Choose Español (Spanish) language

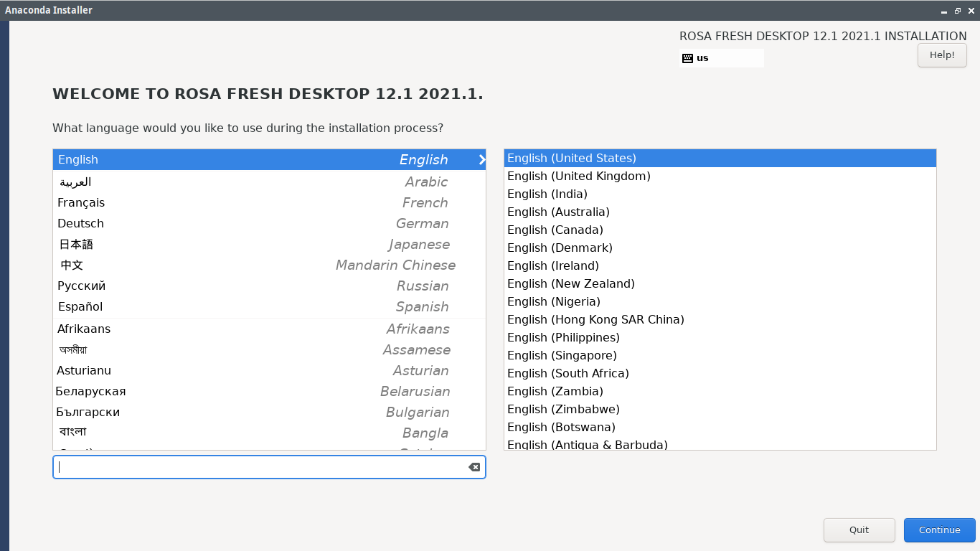tap(270, 306)
